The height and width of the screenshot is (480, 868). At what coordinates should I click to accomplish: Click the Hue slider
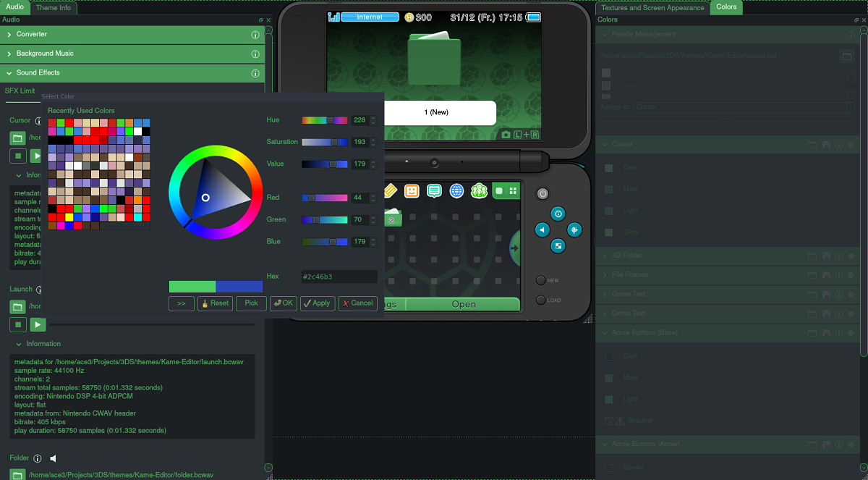[325, 120]
